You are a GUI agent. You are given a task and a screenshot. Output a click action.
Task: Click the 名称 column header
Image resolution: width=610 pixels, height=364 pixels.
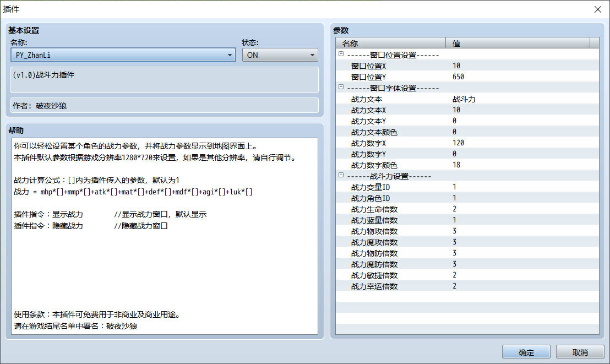(390, 43)
